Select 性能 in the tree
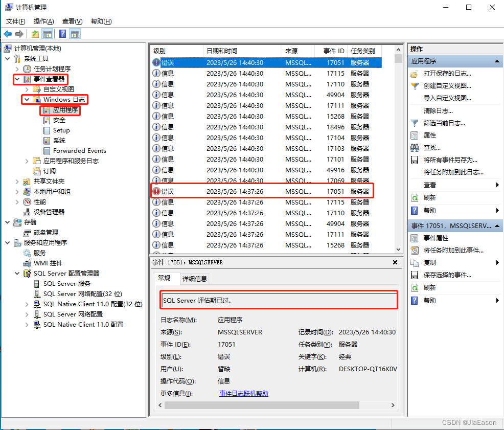Viewport: 504px width, 430px height. [40, 202]
